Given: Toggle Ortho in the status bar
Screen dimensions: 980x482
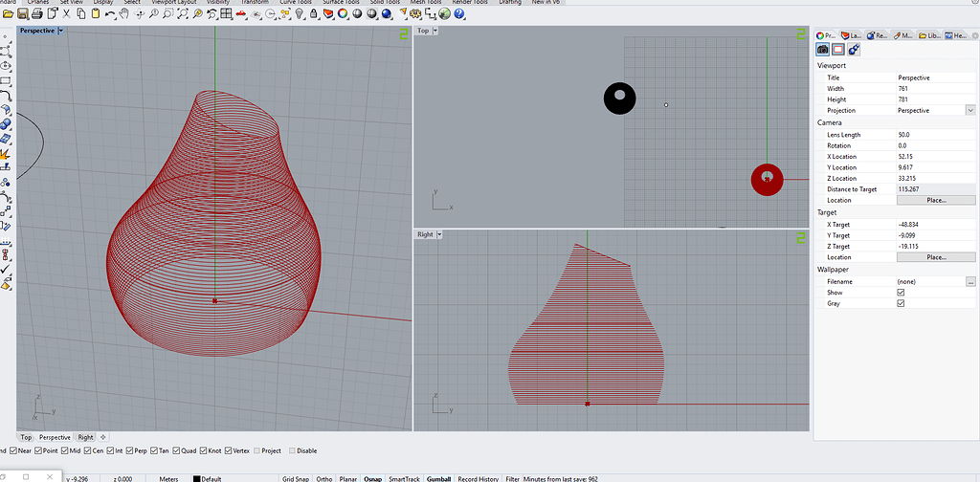Looking at the screenshot, I should 324,479.
